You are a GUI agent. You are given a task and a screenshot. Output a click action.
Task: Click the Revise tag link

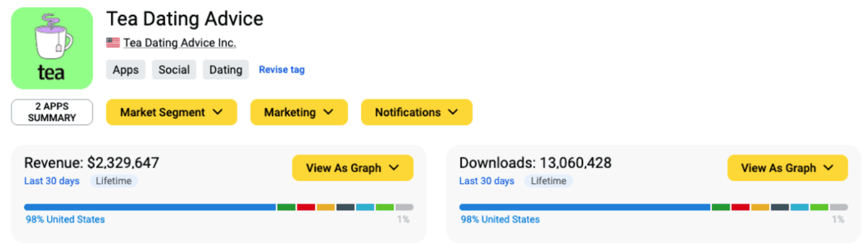pyautogui.click(x=282, y=70)
